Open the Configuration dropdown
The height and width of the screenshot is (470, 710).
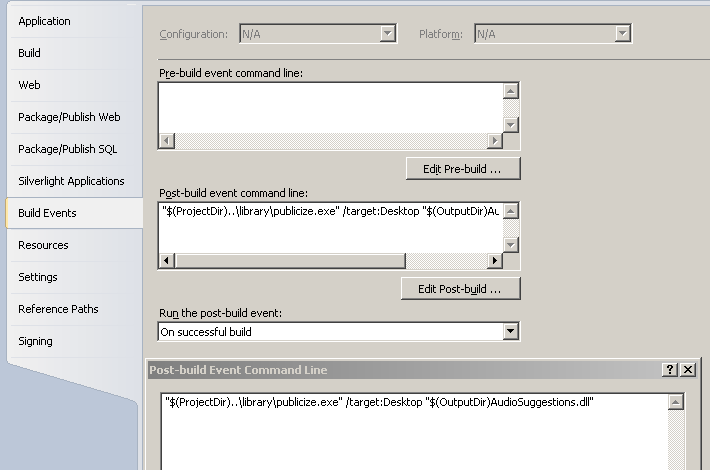tap(318, 34)
